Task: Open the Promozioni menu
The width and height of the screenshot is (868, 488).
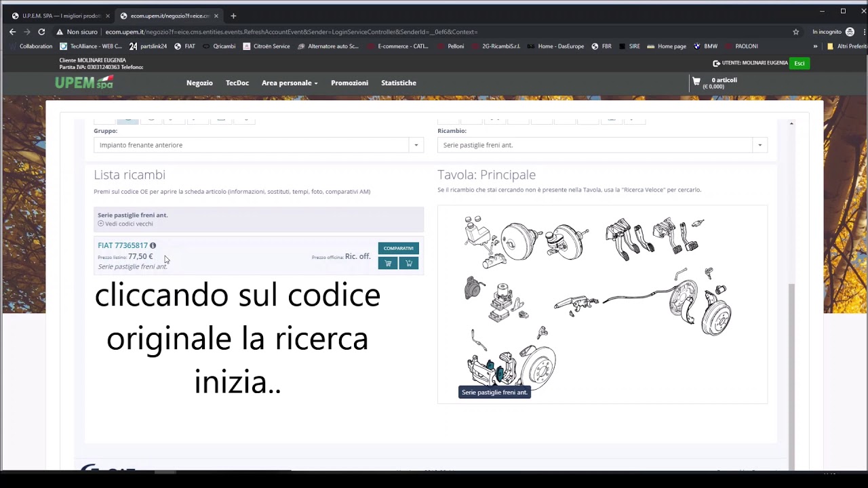Action: coord(350,83)
